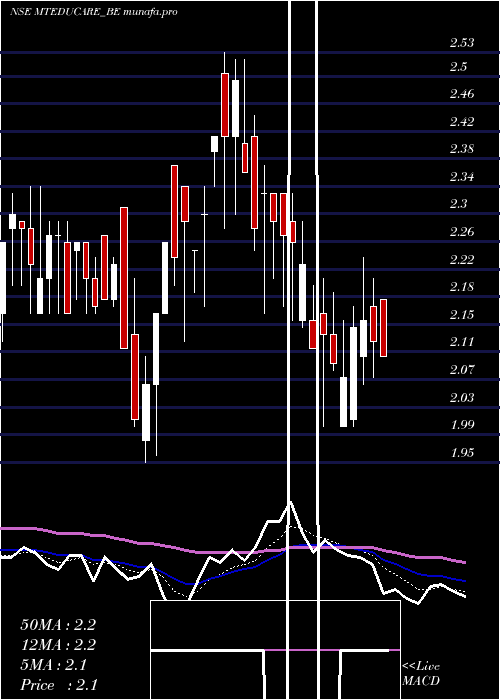Click the 2.42 price axis label

point(462,121)
